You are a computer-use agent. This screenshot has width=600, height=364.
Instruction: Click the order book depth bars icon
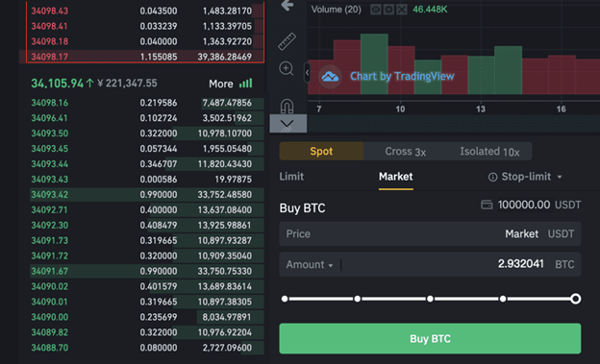pyautogui.click(x=245, y=83)
